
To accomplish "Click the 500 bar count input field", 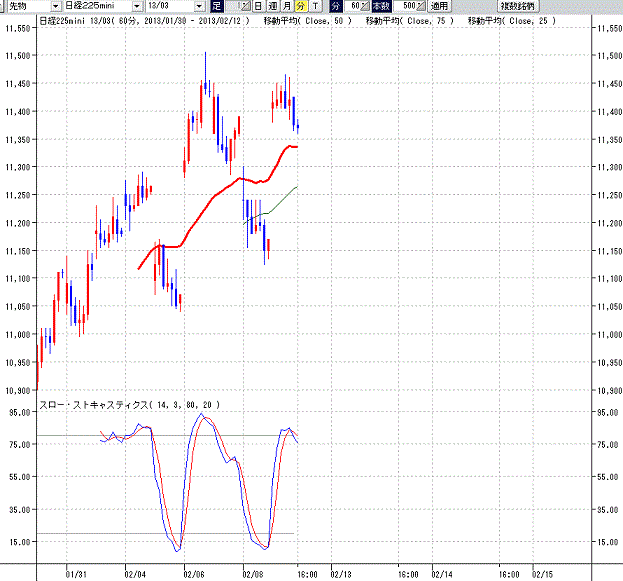I will click(405, 6).
